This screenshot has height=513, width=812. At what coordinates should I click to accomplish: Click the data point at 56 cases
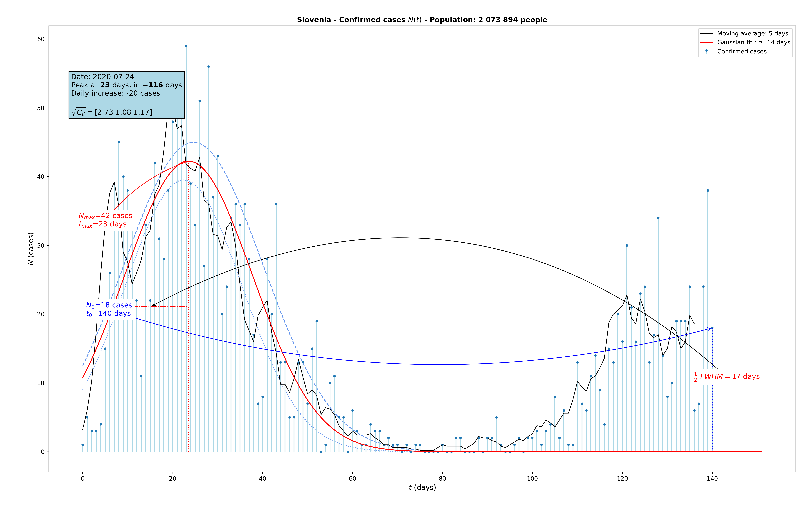208,67
